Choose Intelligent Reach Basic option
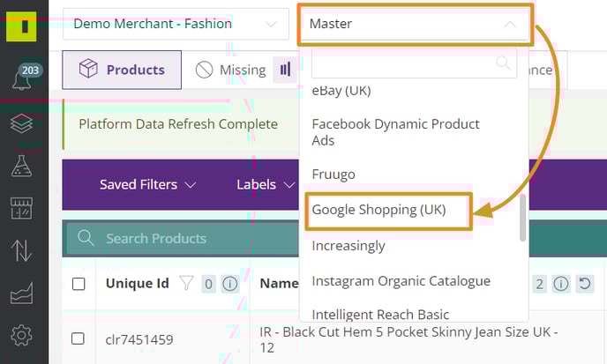The height and width of the screenshot is (364, 607). (380, 315)
